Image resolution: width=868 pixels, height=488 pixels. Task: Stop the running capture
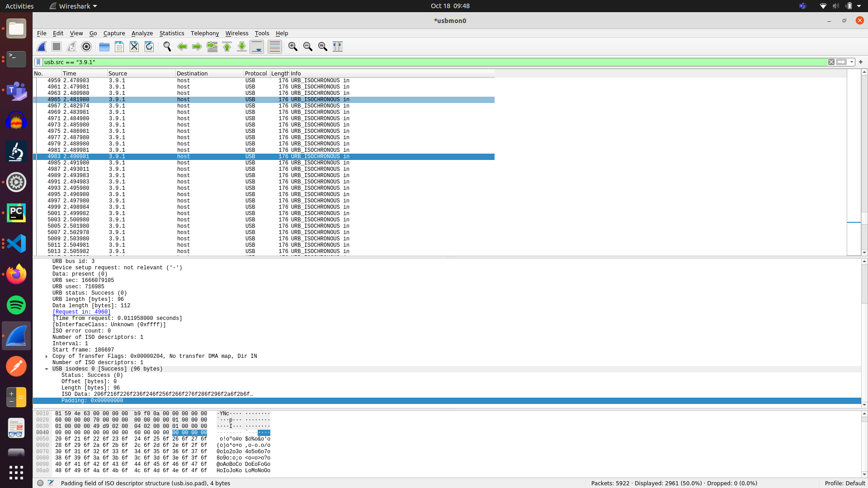57,47
